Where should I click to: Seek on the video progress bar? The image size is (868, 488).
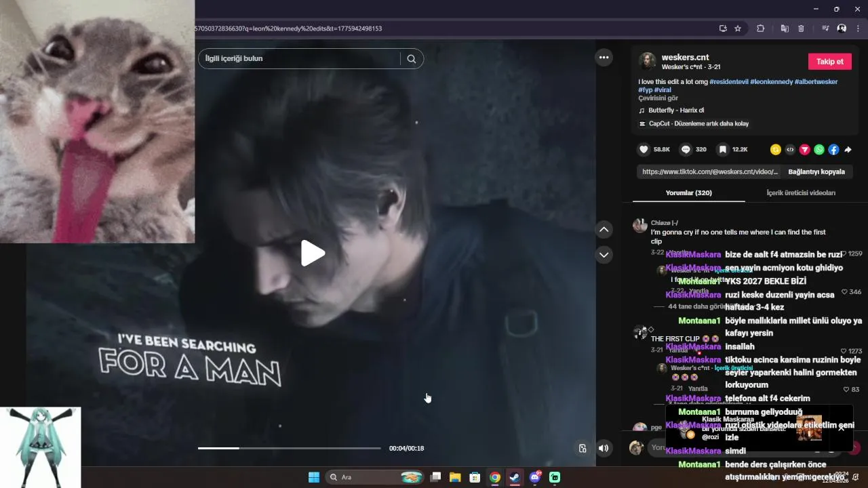click(289, 448)
